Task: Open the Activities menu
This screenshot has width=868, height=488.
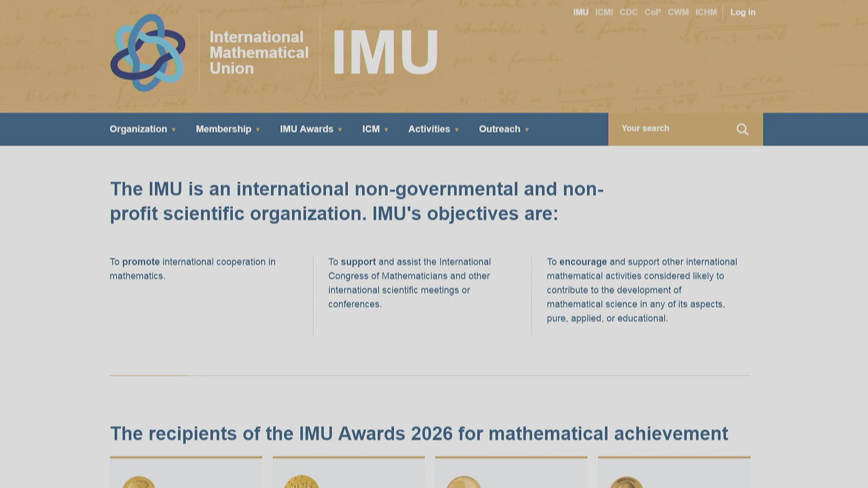Action: 429,129
